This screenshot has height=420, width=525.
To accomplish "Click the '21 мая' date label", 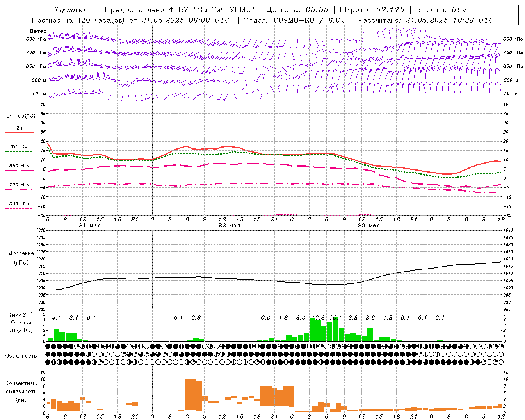I will [90, 226].
